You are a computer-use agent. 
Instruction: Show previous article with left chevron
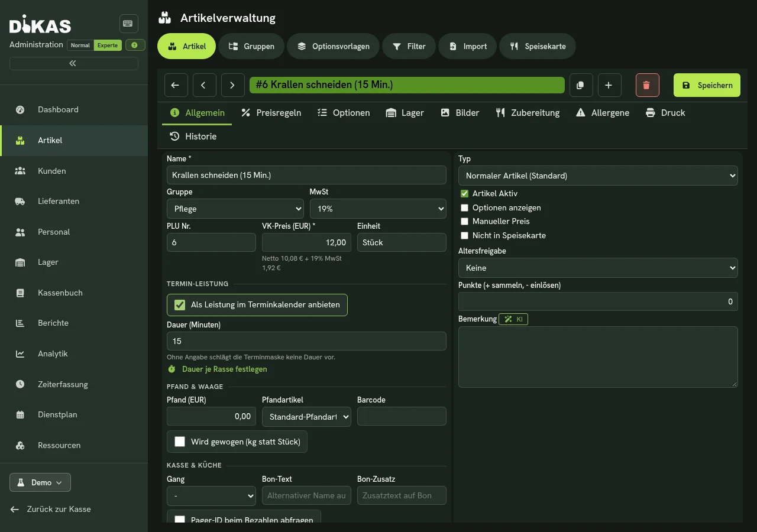point(204,85)
